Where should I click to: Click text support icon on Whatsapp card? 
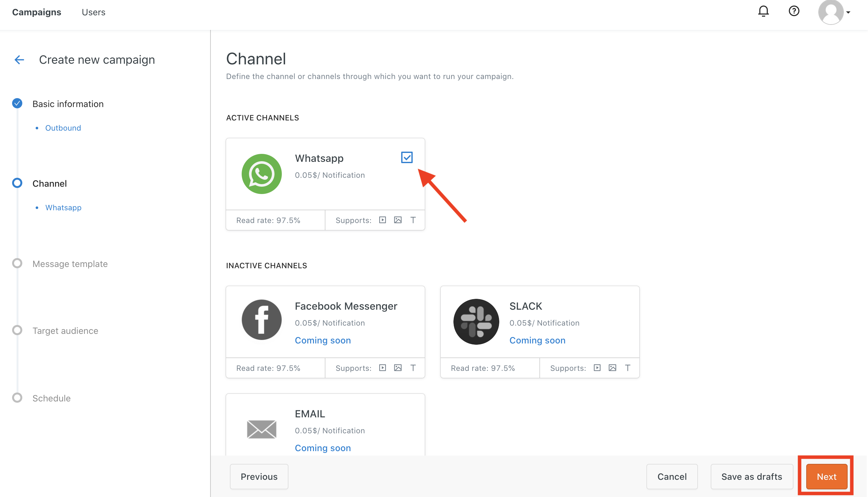pyautogui.click(x=413, y=220)
